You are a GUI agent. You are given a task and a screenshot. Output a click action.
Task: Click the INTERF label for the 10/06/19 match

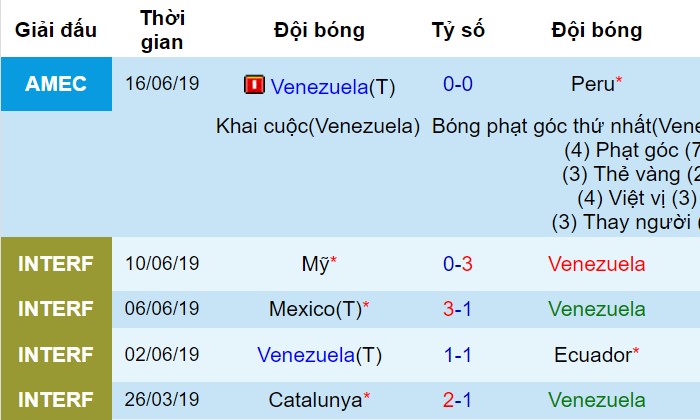click(56, 264)
